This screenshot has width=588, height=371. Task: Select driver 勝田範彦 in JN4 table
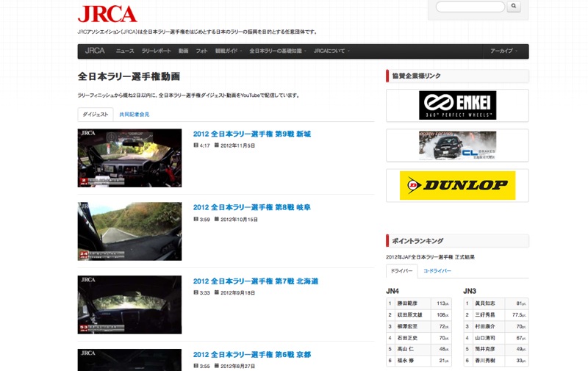coord(407,303)
